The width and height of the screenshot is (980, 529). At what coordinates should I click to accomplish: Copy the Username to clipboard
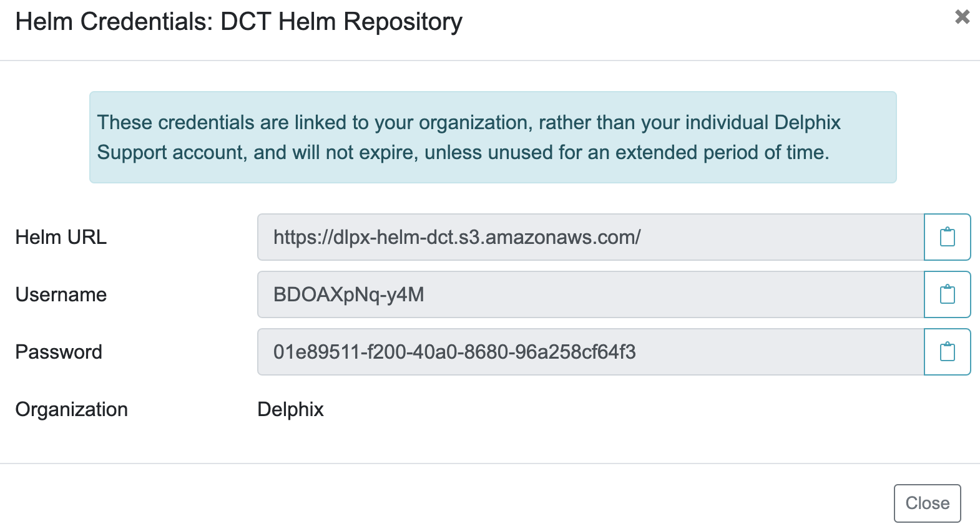pos(947,294)
